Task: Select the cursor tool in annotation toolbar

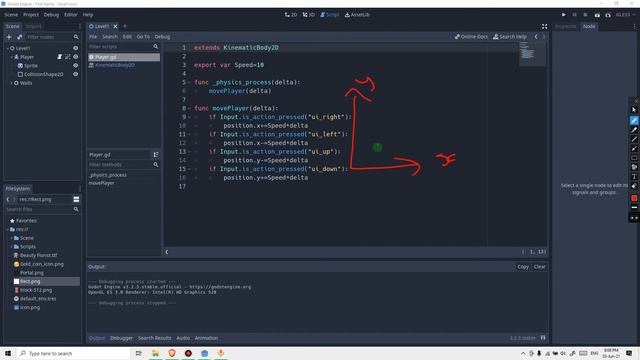Action: tap(634, 110)
